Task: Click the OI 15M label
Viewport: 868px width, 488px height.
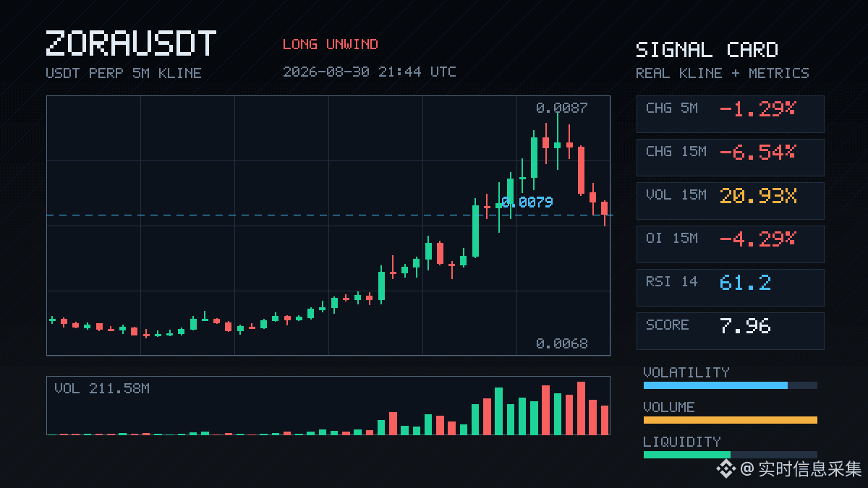Action: click(x=672, y=238)
